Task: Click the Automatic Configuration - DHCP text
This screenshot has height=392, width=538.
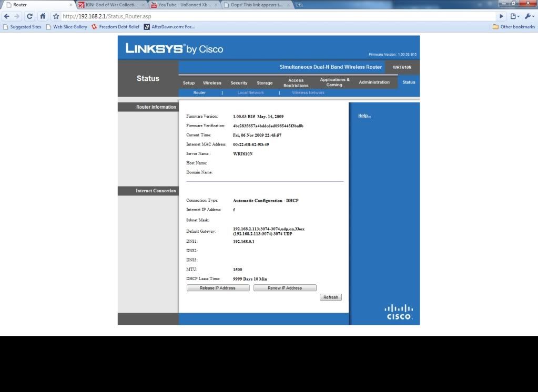Action: 266,201
